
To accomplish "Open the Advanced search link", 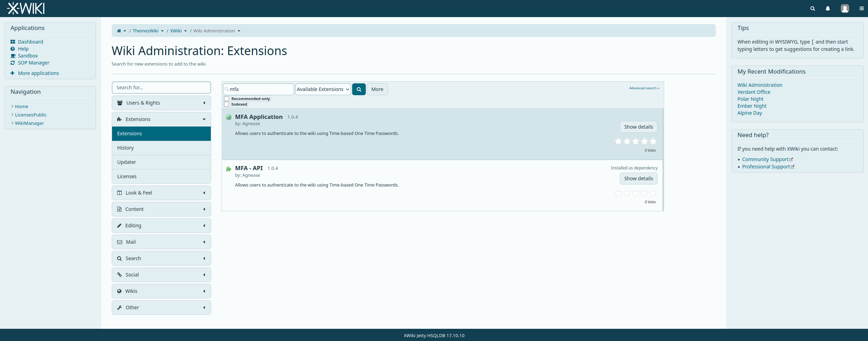I will [644, 88].
